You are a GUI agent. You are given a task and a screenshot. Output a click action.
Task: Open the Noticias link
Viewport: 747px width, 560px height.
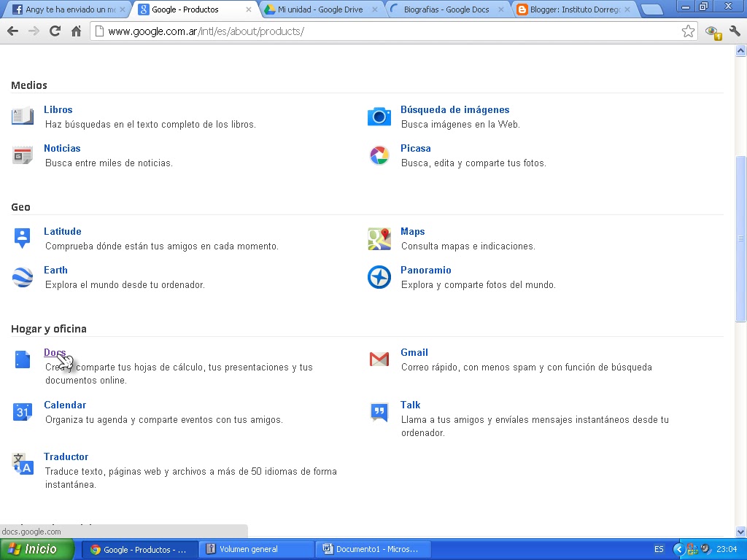[x=62, y=148]
